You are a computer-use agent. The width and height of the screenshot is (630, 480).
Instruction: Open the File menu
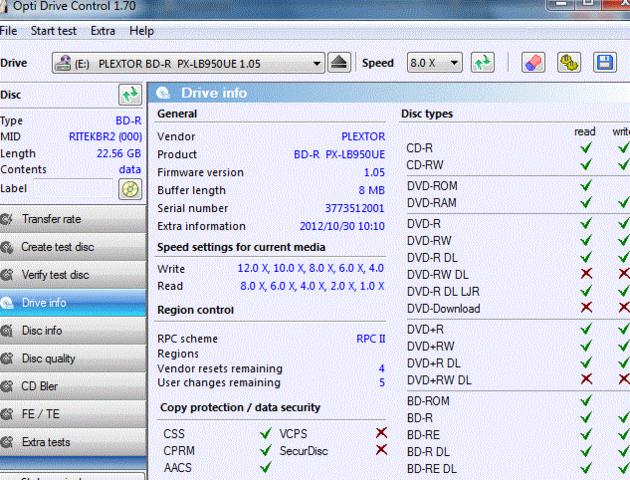(x=8, y=31)
